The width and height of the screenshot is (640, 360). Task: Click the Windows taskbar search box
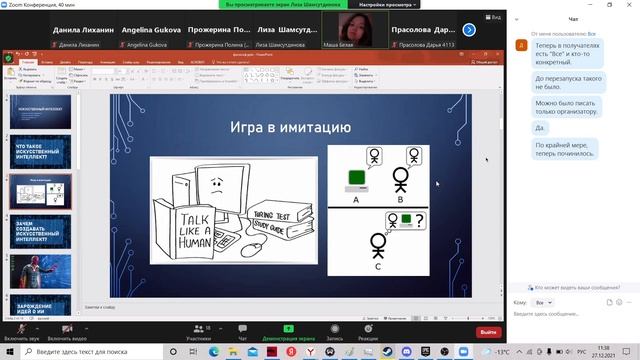[x=92, y=351]
